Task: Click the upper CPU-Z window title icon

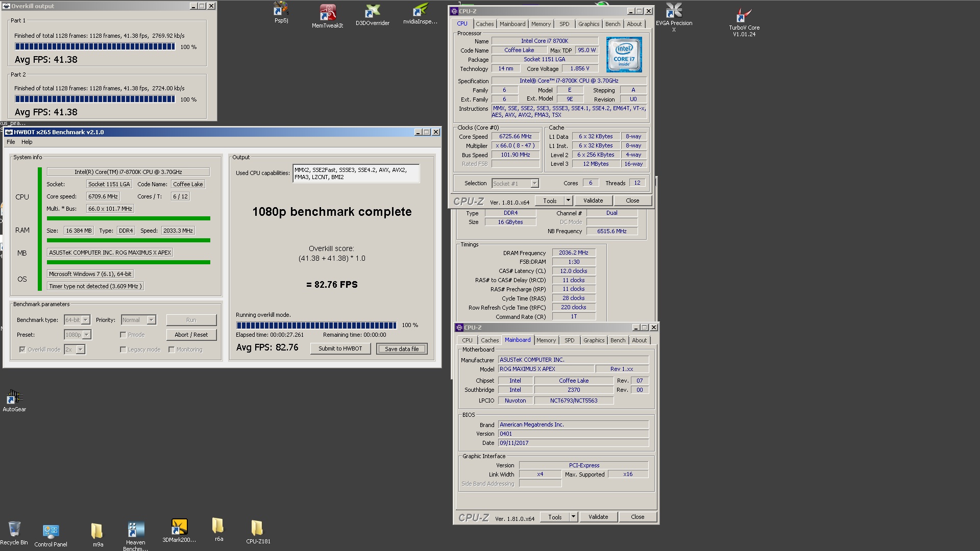Action: [x=454, y=11]
